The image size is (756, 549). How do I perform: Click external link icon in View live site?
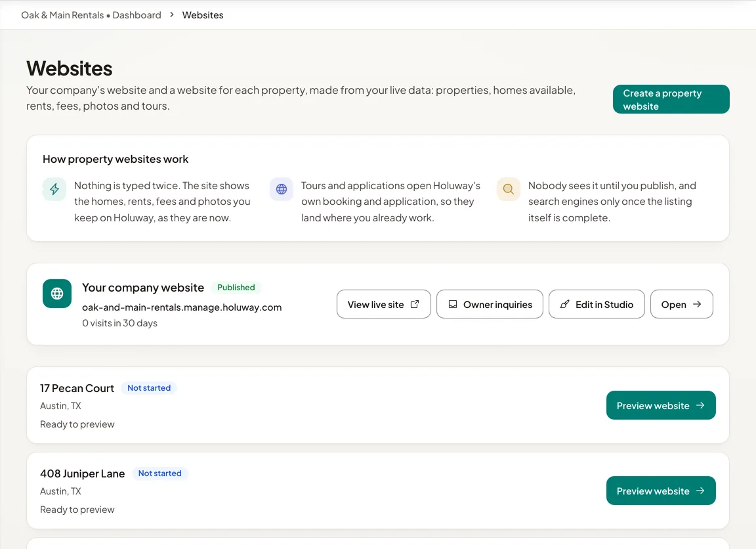coord(415,305)
